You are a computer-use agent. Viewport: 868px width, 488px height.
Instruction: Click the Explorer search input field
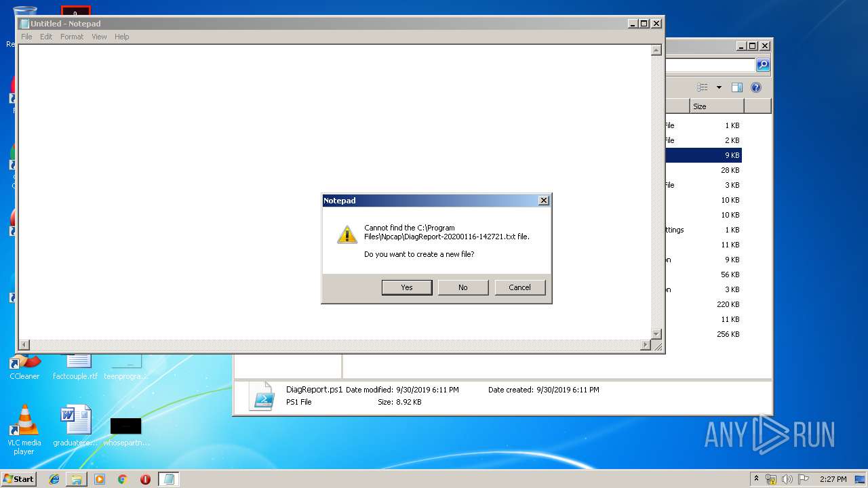click(710, 65)
